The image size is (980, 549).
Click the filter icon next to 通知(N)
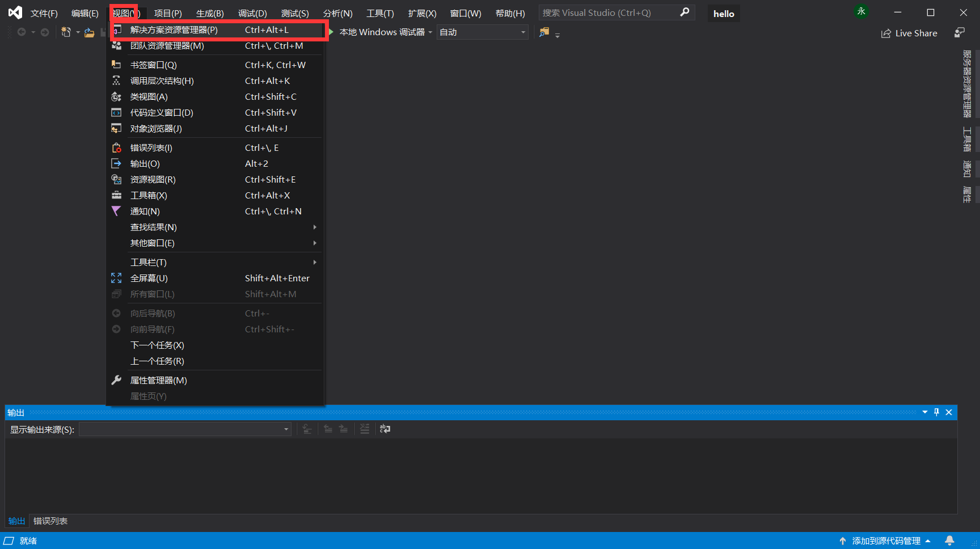click(x=116, y=211)
